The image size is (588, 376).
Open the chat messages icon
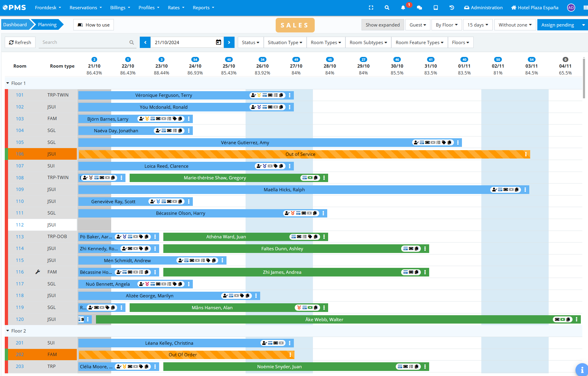point(419,8)
